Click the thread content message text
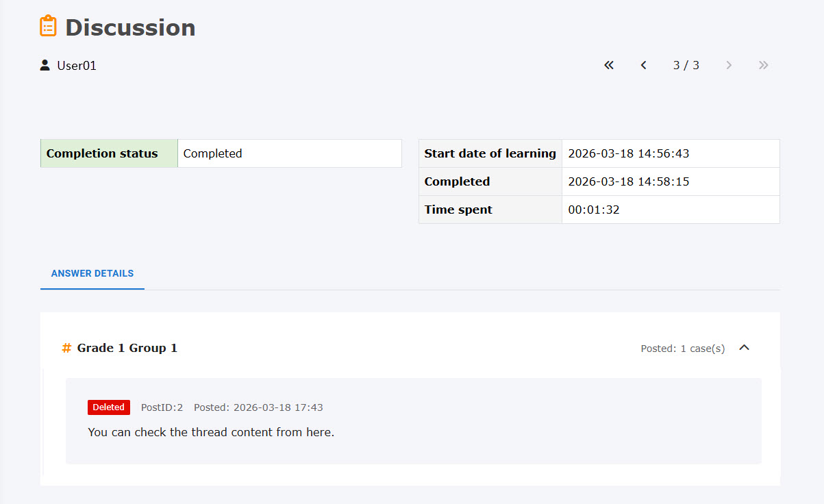This screenshot has height=504, width=824. point(211,432)
